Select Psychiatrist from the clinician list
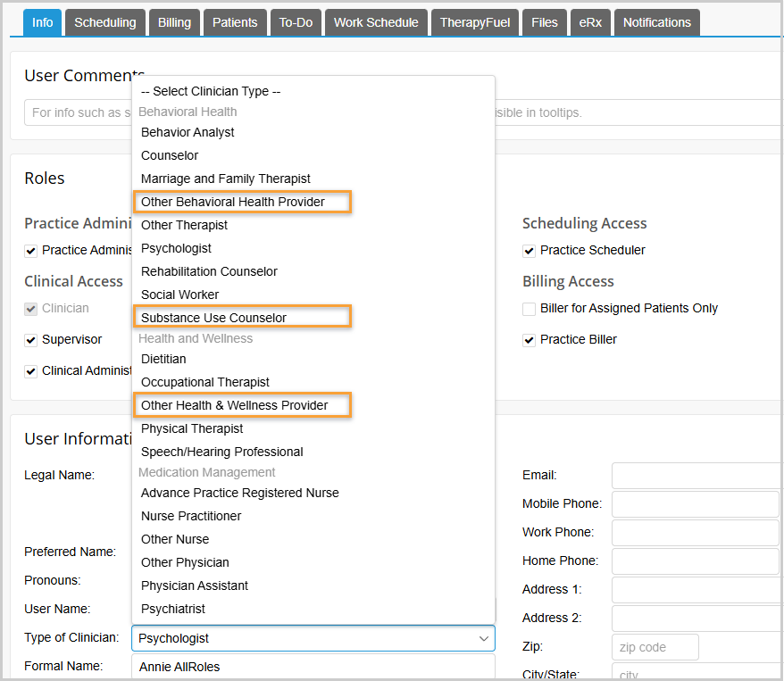Image resolution: width=784 pixels, height=681 pixels. [x=173, y=609]
